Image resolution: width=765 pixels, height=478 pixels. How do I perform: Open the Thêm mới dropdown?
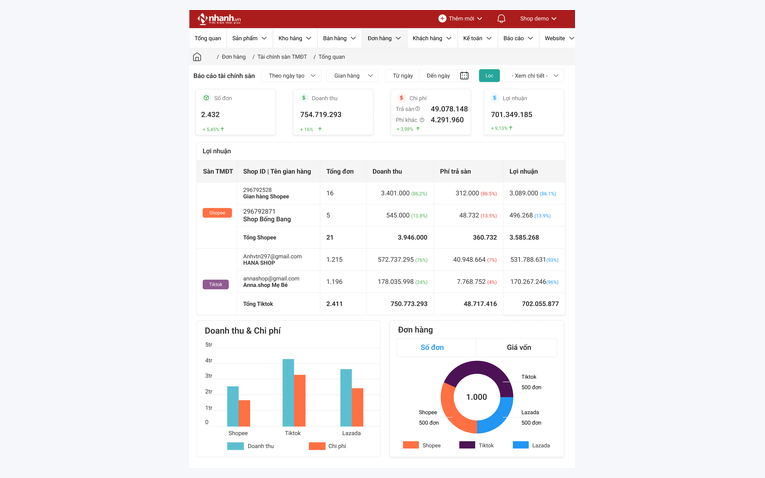click(460, 19)
